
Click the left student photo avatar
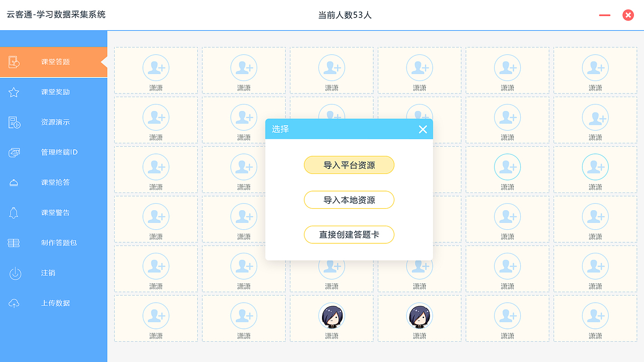[x=332, y=316]
